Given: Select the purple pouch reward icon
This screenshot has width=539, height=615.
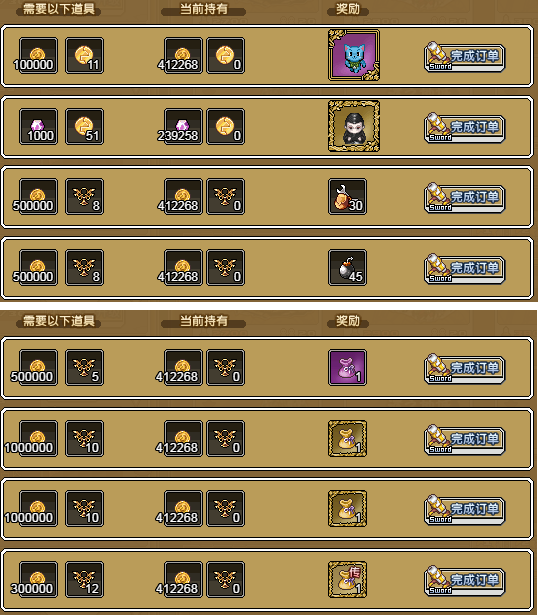Looking at the screenshot, I should 348,368.
